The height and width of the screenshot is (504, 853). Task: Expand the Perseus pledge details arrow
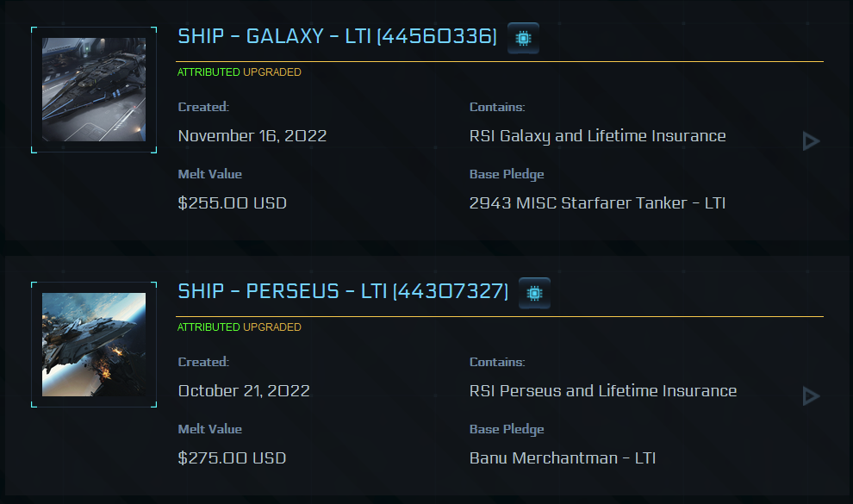tap(810, 395)
